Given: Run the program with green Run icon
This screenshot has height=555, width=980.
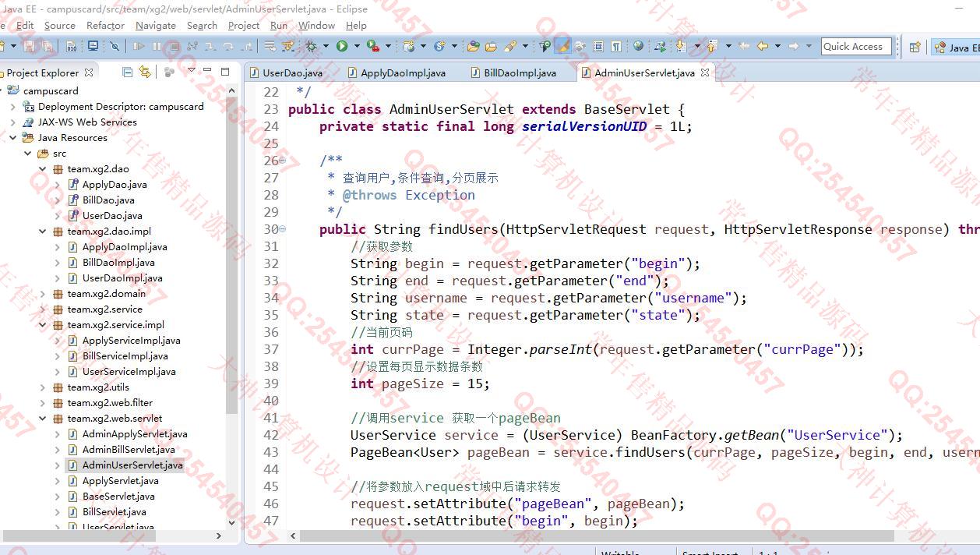Looking at the screenshot, I should click(x=342, y=46).
